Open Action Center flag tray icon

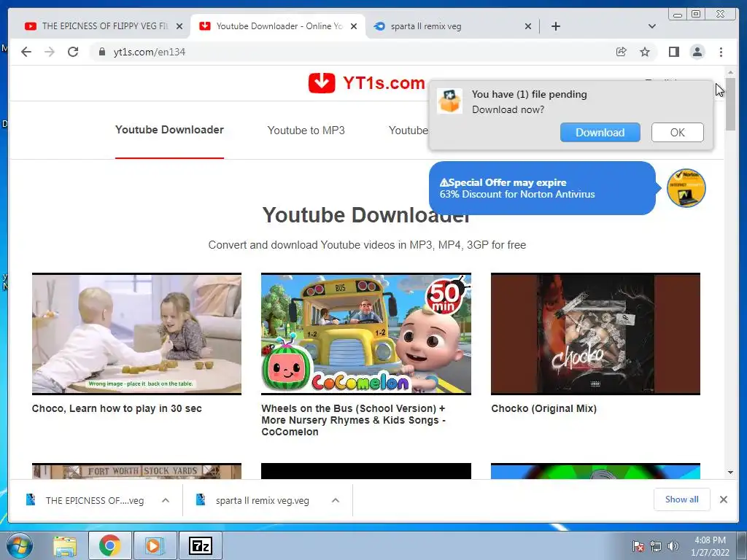[x=638, y=547]
